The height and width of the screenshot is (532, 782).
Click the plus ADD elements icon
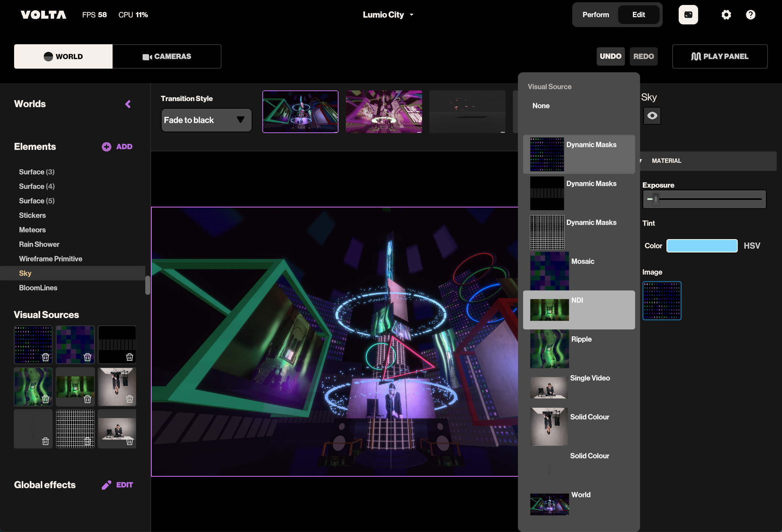pos(106,147)
